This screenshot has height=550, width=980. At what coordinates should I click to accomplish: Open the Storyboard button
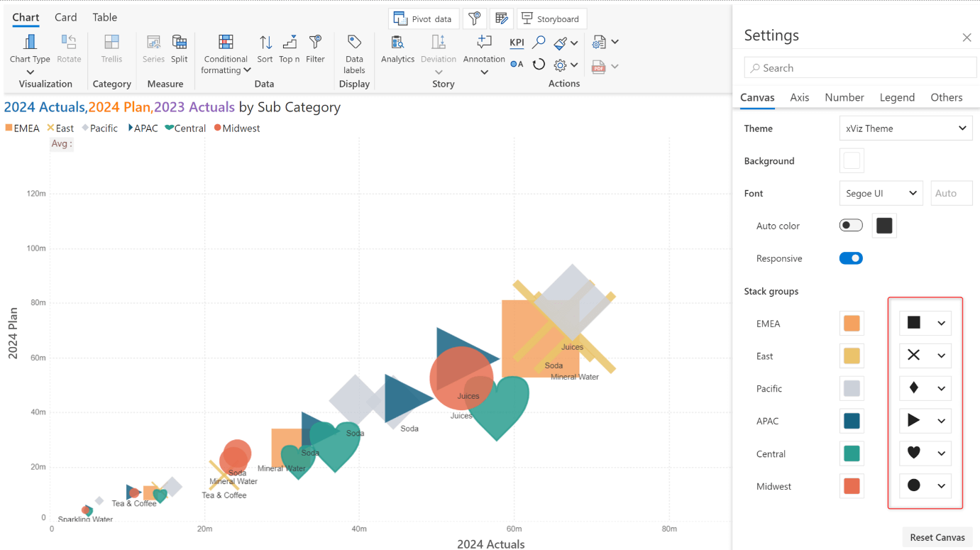click(551, 18)
